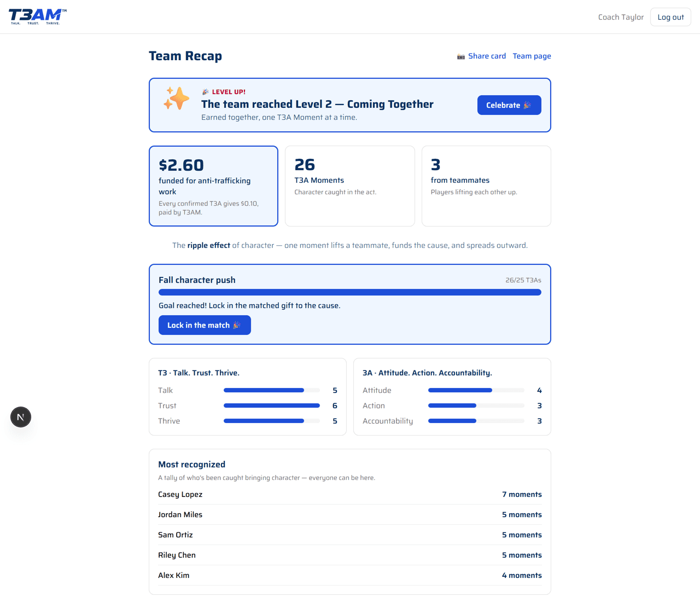
Task: Click the sparkle stars level-up icon
Action: point(176,99)
